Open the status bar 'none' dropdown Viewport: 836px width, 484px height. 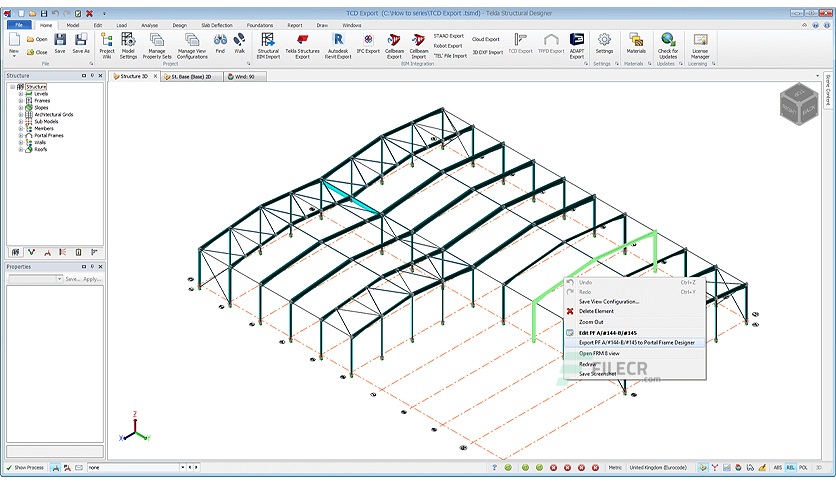tap(182, 467)
